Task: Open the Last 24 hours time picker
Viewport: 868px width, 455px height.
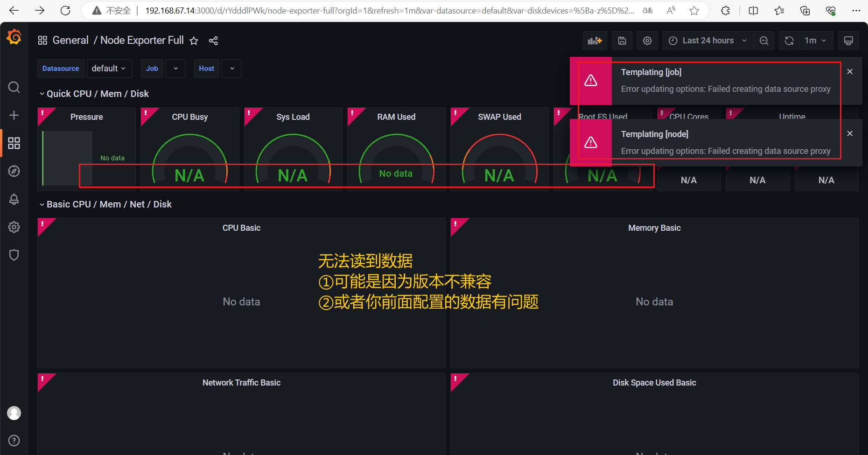Action: click(x=708, y=41)
